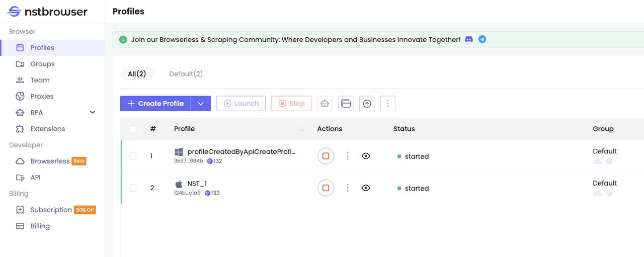Select checkbox for NST_1 row
The width and height of the screenshot is (644, 257).
[x=133, y=188]
